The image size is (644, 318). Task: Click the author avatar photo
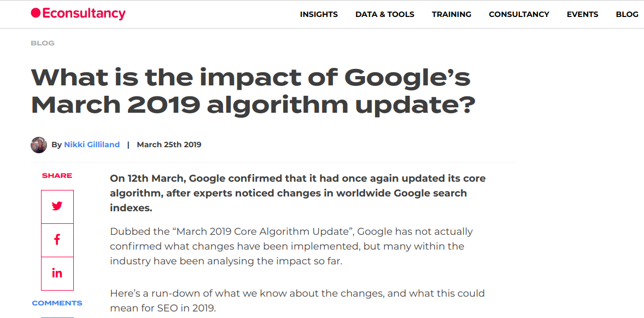[x=39, y=145]
